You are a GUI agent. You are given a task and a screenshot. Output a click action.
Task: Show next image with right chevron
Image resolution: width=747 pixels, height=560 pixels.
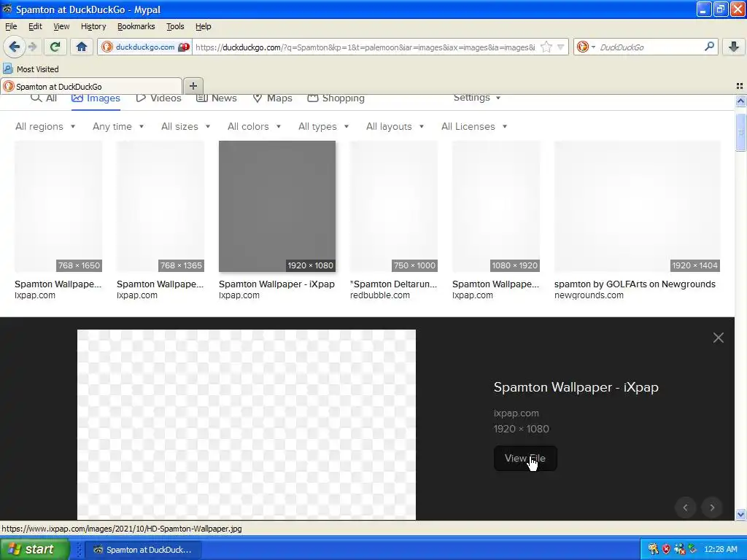tap(712, 507)
